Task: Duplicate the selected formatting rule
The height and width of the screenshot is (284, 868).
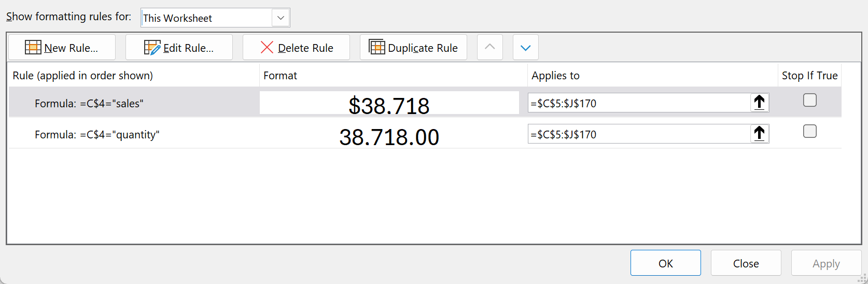Action: pos(413,48)
